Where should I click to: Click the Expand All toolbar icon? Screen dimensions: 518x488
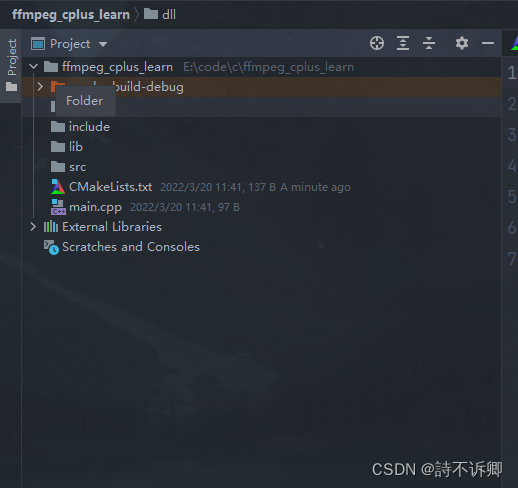(x=403, y=43)
